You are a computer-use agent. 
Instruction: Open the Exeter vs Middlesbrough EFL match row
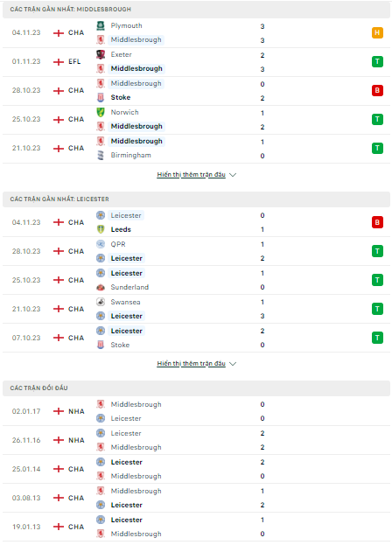[196, 62]
